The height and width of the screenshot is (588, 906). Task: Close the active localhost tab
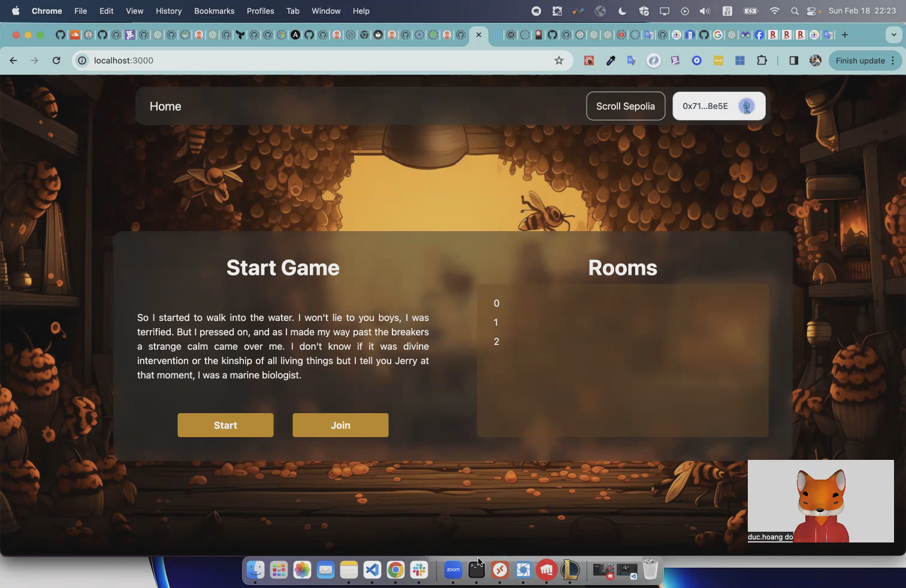click(478, 35)
